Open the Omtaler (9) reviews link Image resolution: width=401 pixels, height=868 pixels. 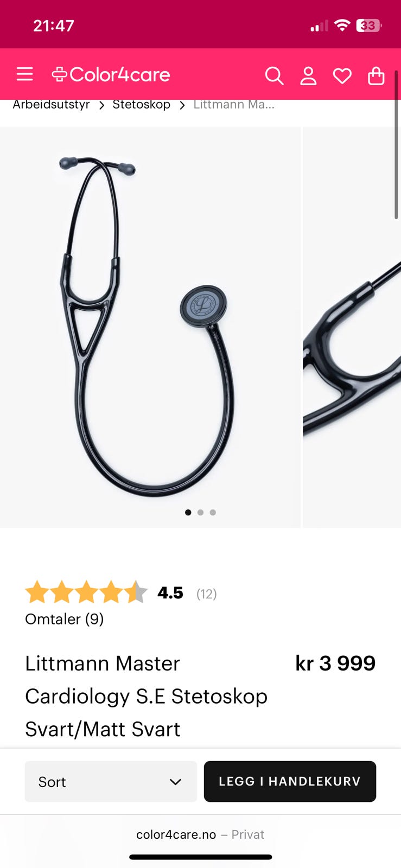pyautogui.click(x=64, y=619)
